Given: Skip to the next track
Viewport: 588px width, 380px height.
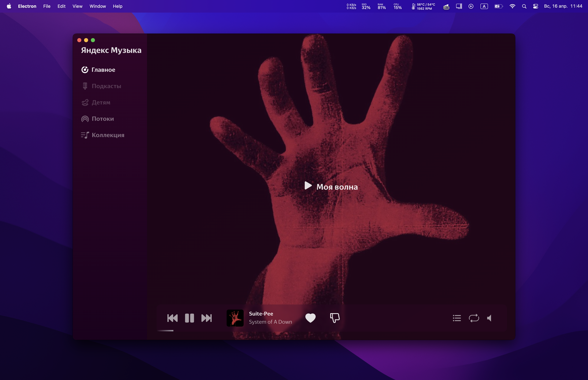Looking at the screenshot, I should [207, 318].
